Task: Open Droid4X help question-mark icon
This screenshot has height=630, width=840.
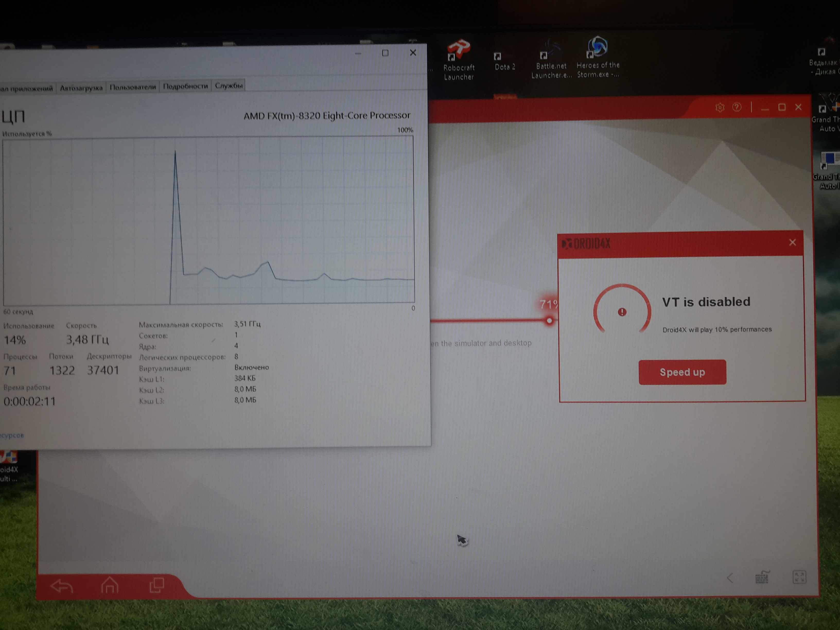Action: tap(737, 108)
